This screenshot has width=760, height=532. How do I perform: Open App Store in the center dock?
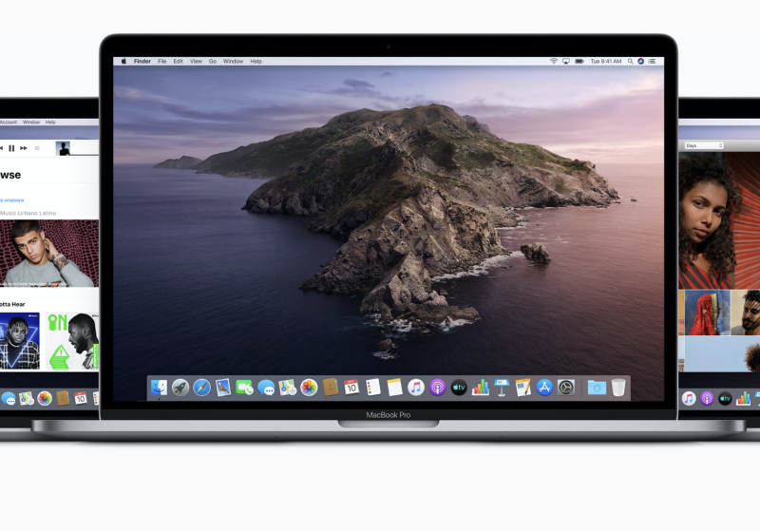tap(544, 388)
